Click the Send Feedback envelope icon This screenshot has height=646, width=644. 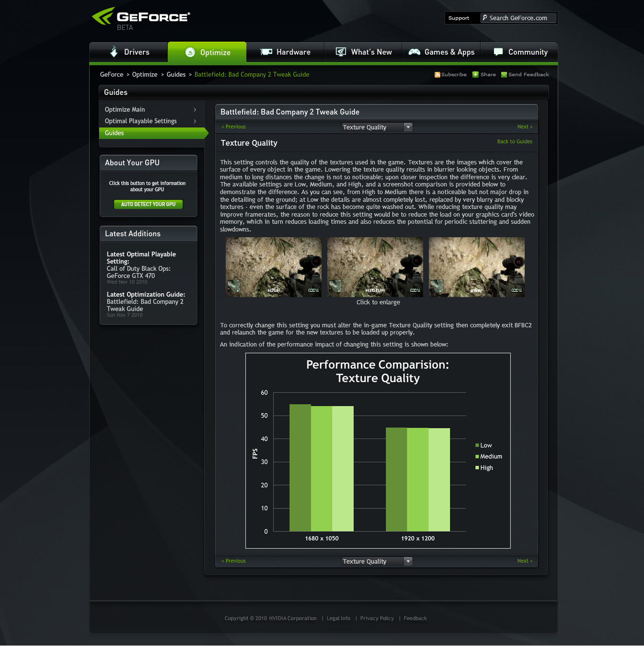(x=504, y=75)
